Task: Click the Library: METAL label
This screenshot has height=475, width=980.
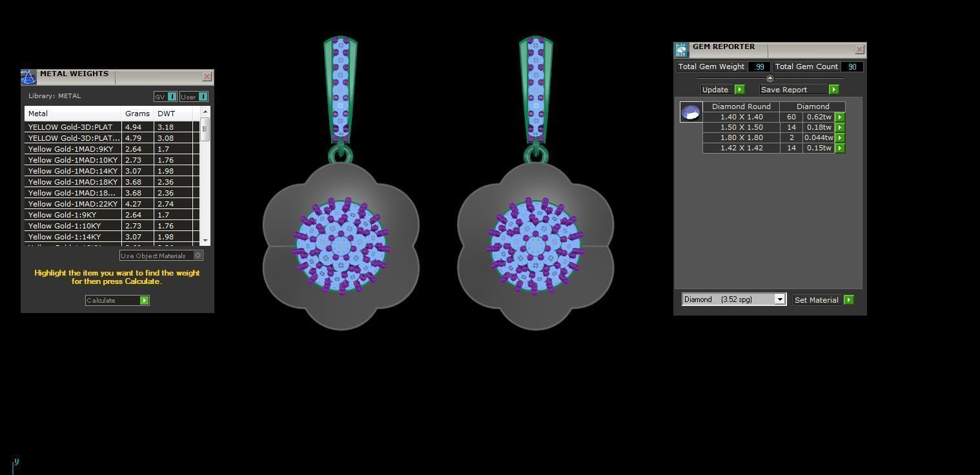Action: coord(54,96)
